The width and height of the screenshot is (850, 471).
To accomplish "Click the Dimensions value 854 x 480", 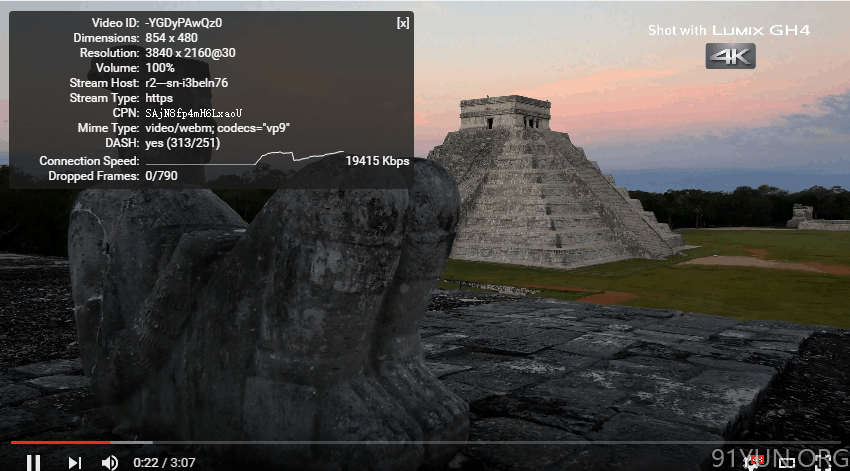I will [x=171, y=38].
